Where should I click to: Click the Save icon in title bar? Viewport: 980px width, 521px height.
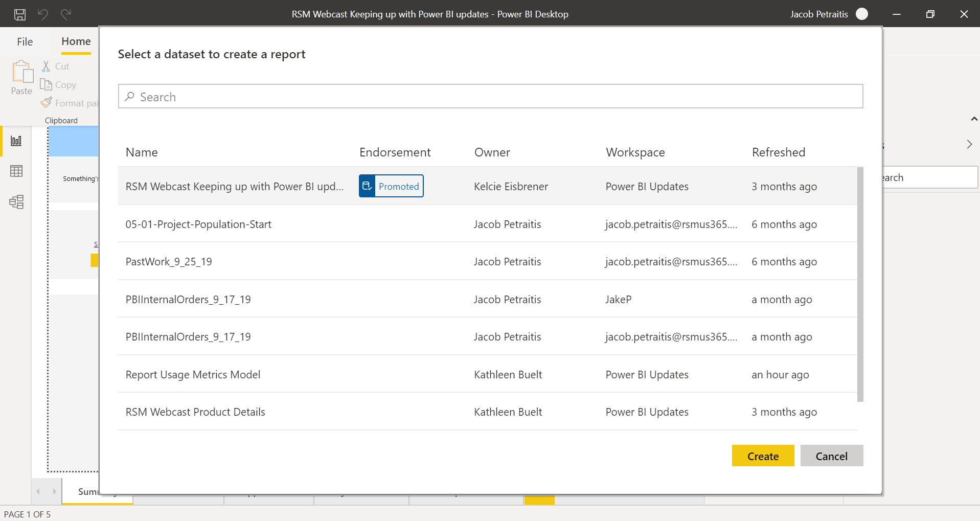tap(20, 14)
